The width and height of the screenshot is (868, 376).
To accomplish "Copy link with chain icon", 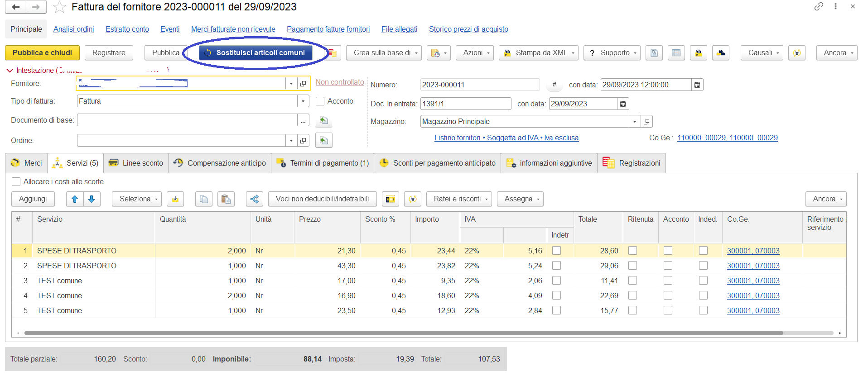I will (819, 6).
